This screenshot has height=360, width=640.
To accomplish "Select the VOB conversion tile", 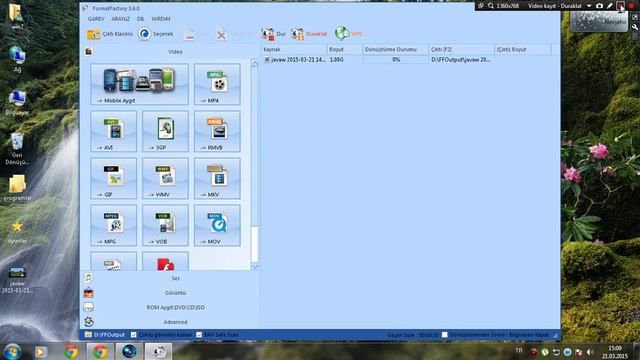I will [x=165, y=225].
